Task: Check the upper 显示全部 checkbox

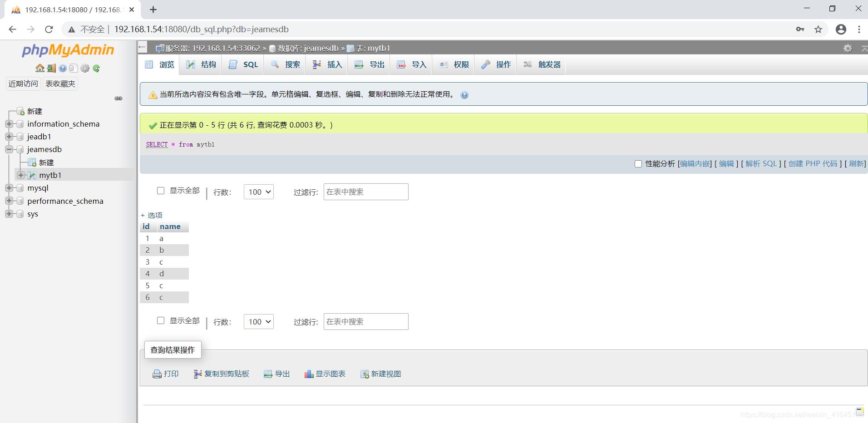Action: 161,191
